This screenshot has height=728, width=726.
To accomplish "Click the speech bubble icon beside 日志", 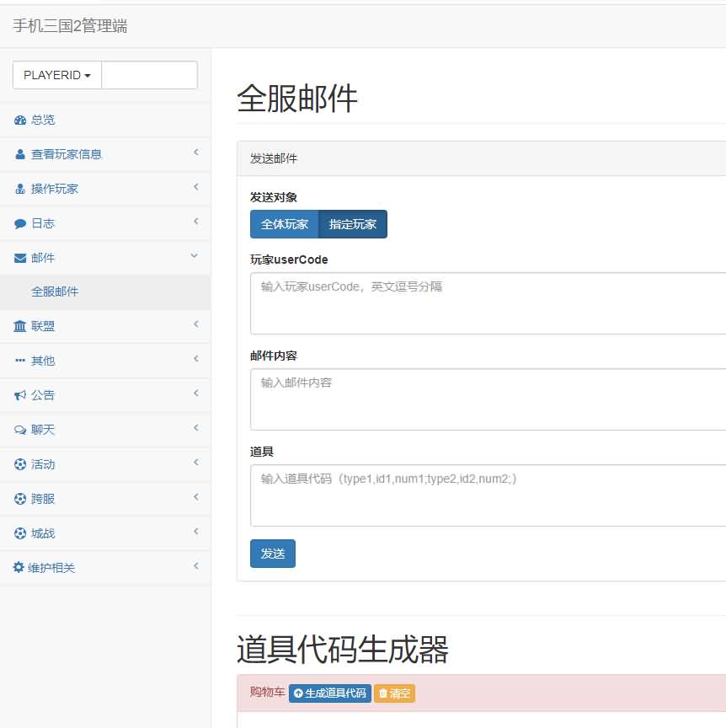I will click(20, 224).
